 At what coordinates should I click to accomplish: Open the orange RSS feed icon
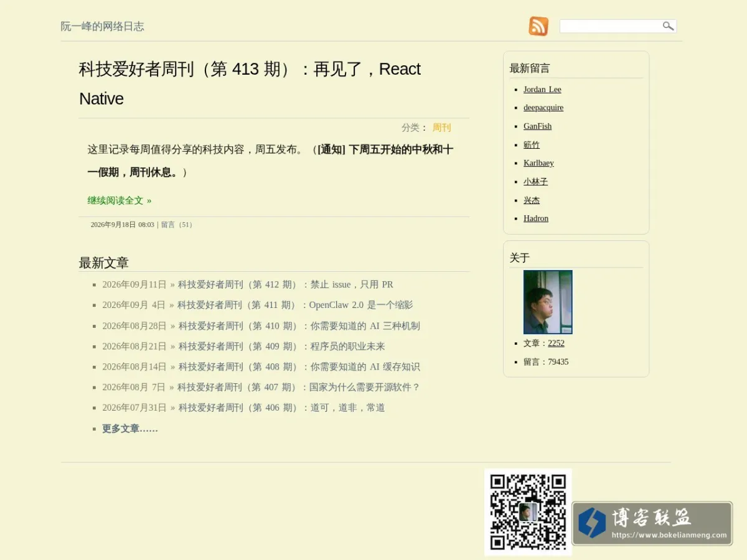pyautogui.click(x=538, y=26)
